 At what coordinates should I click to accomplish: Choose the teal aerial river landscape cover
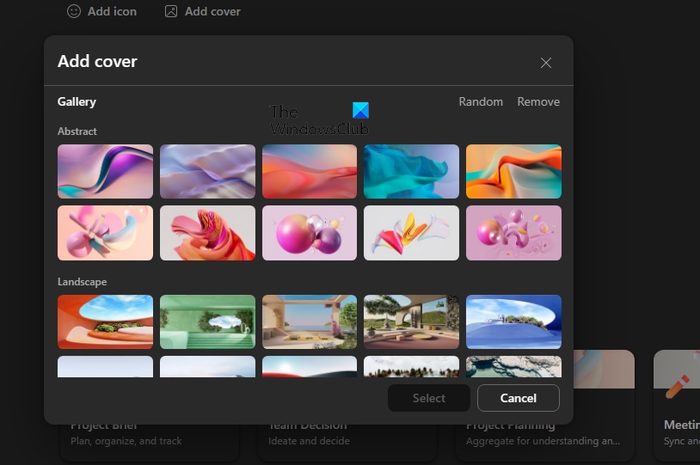[513, 367]
